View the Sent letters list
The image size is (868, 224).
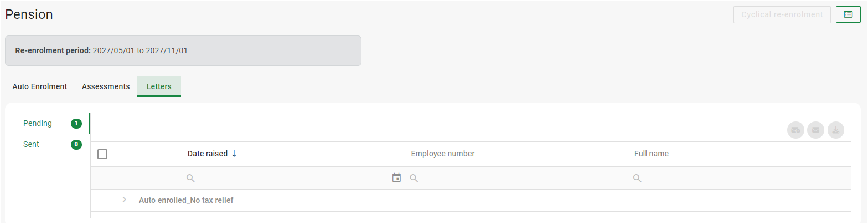(x=31, y=144)
